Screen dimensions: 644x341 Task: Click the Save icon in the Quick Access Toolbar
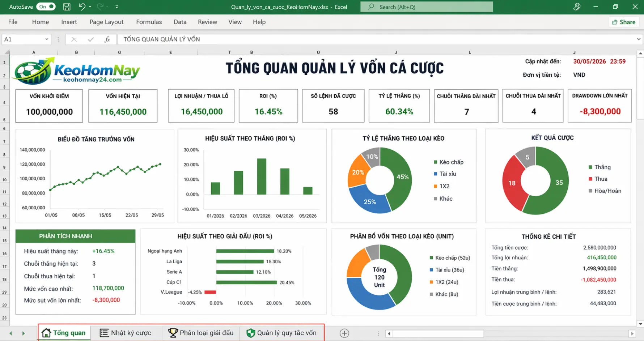pyautogui.click(x=67, y=7)
